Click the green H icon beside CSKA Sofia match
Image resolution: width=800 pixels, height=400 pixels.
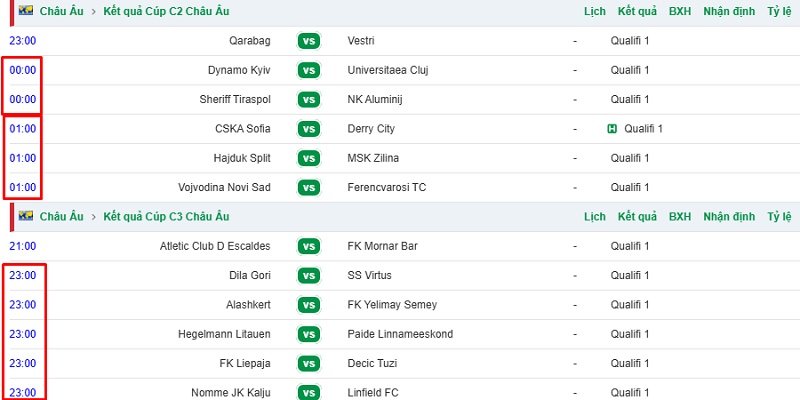612,129
